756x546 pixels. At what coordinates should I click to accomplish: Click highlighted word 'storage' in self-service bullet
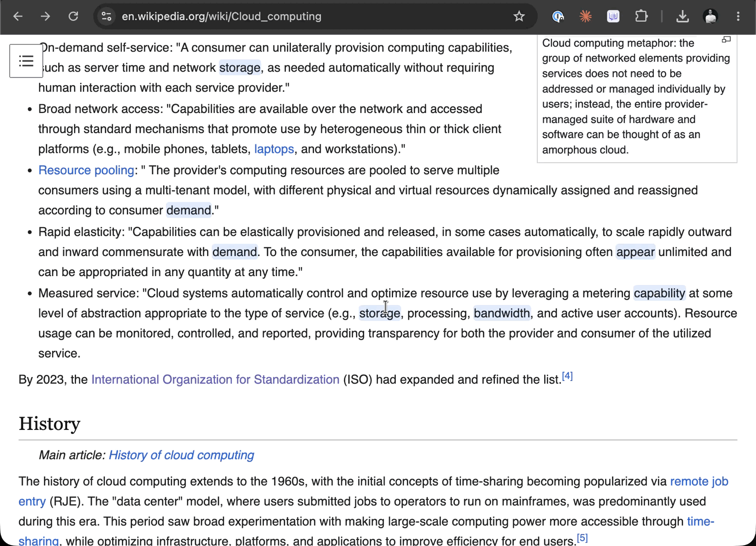coord(240,68)
